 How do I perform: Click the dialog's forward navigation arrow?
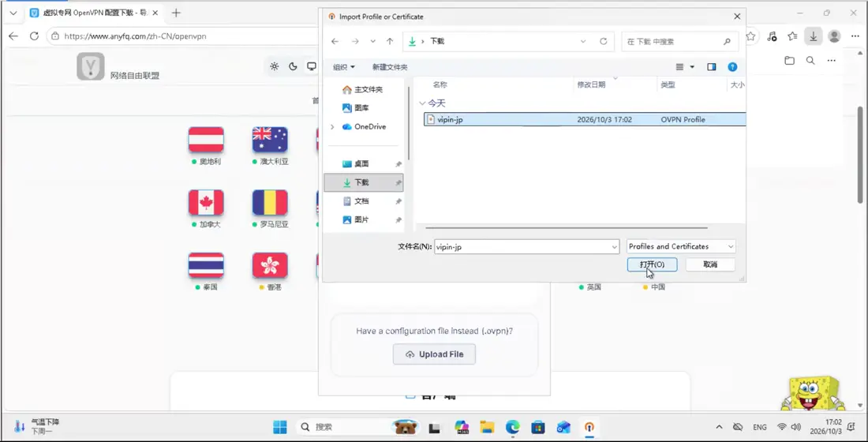point(355,42)
